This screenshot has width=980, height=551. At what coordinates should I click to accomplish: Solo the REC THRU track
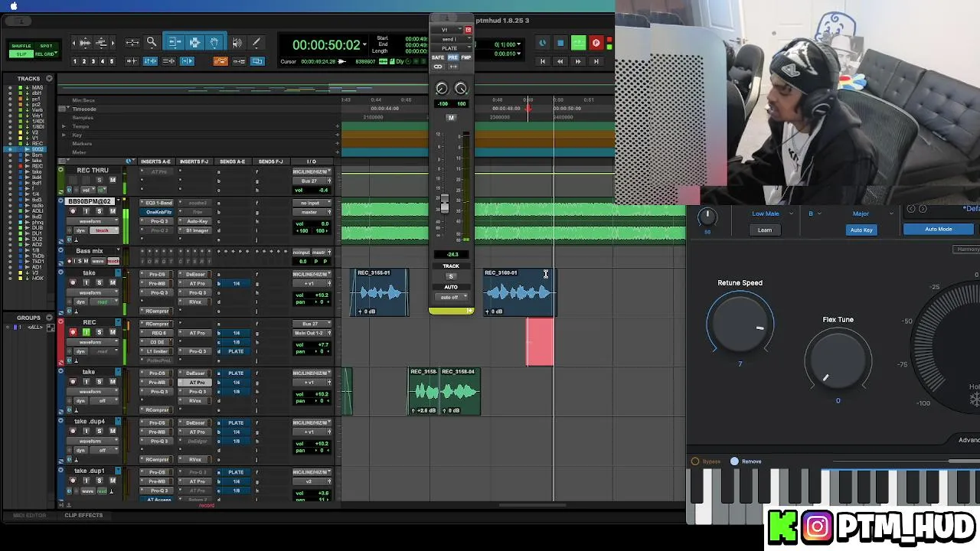[99, 180]
